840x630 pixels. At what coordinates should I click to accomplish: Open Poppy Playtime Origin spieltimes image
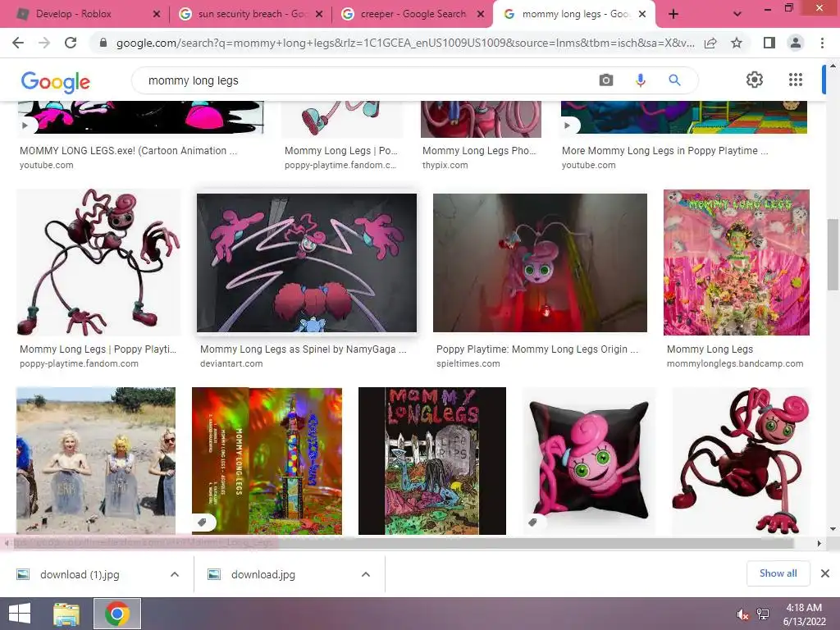(540, 263)
